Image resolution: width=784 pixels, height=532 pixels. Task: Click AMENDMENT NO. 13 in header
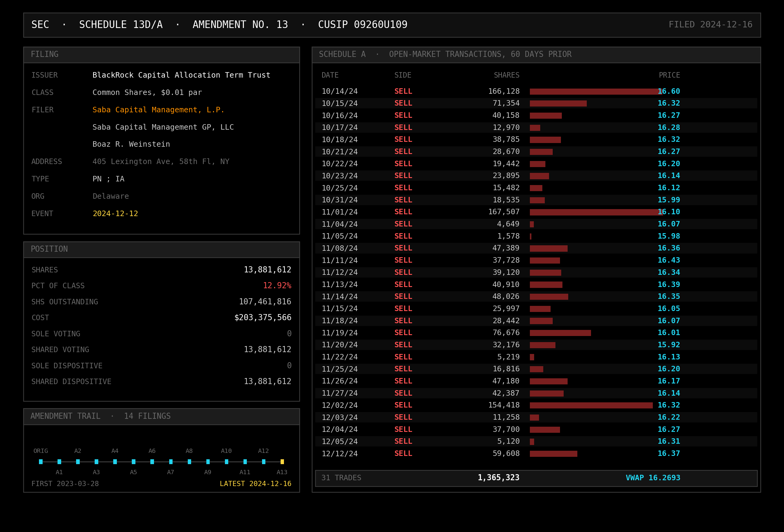coord(240,25)
